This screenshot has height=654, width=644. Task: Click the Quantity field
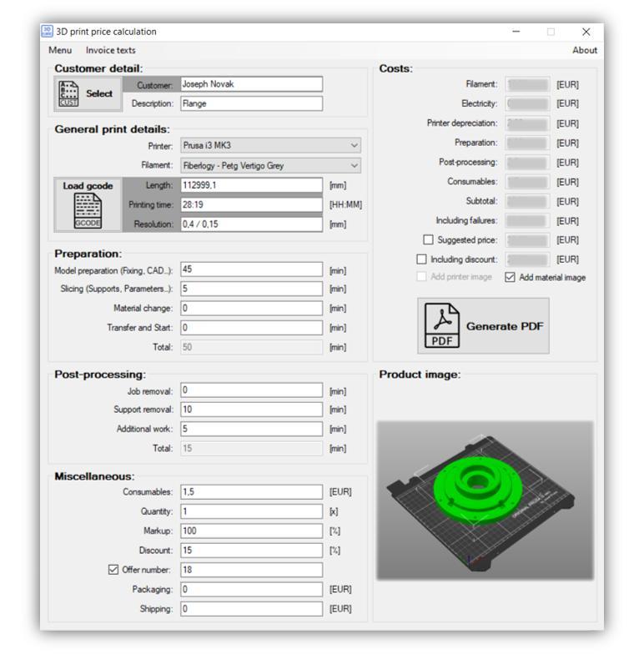pyautogui.click(x=252, y=511)
